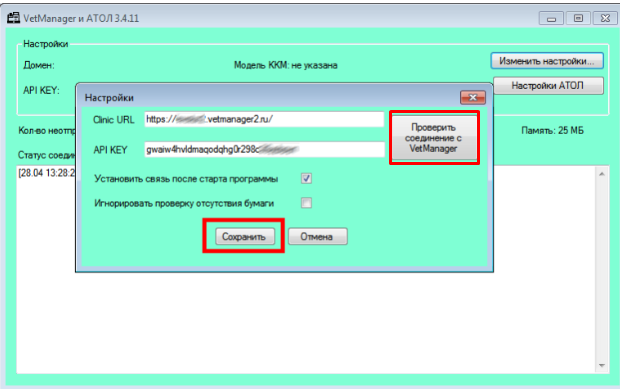This screenshot has height=389, width=620.
Task: Cancel the dialog with Отмена button
Action: coord(318,236)
